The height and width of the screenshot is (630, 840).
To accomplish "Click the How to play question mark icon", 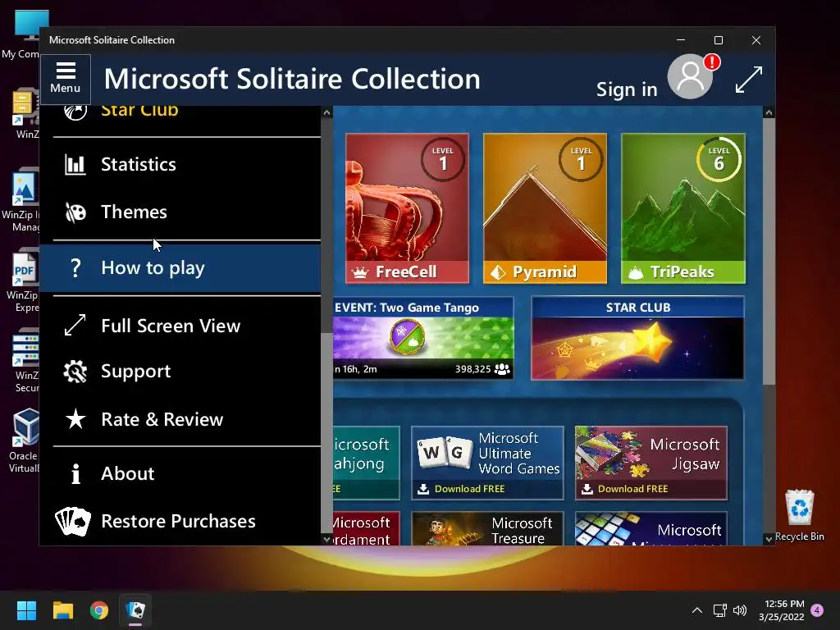I will coord(75,267).
